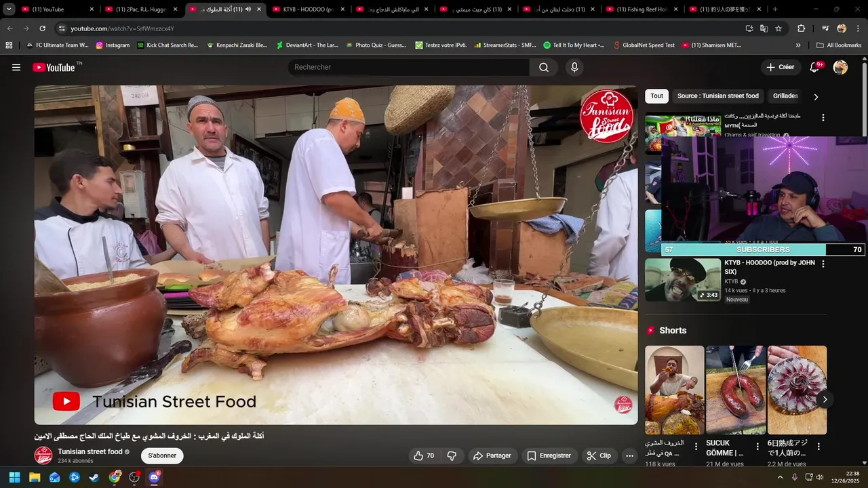Open Chrome from the taskbar
Image resolution: width=868 pixels, height=488 pixels.
pyautogui.click(x=115, y=477)
